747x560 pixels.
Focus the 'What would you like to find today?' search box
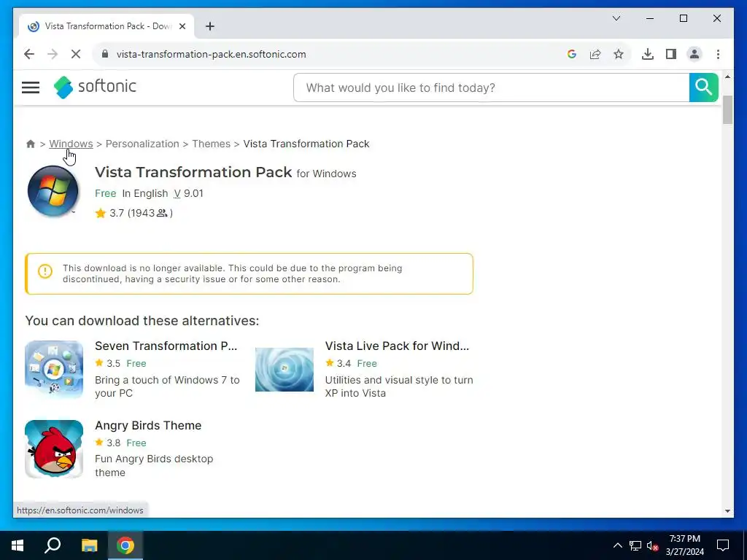tap(491, 87)
